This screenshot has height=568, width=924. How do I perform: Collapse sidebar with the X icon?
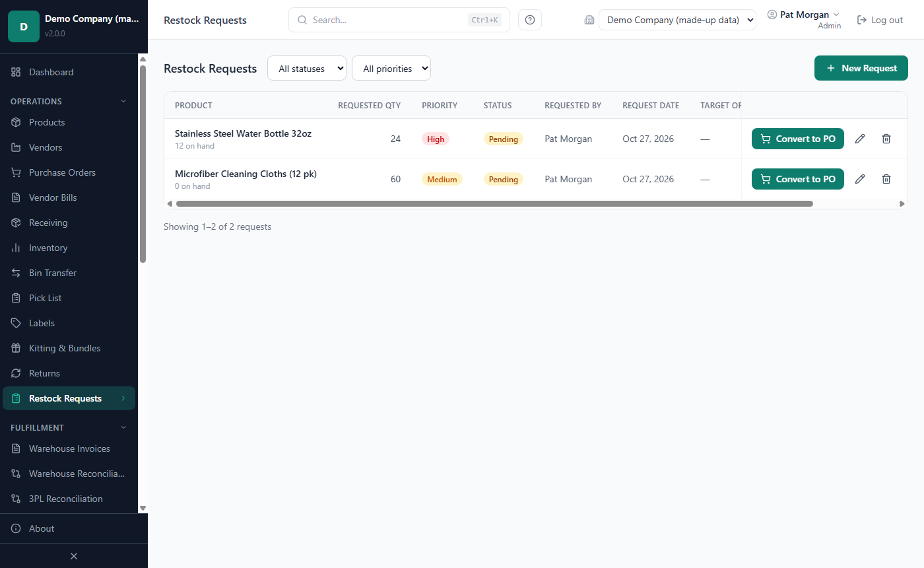point(74,556)
